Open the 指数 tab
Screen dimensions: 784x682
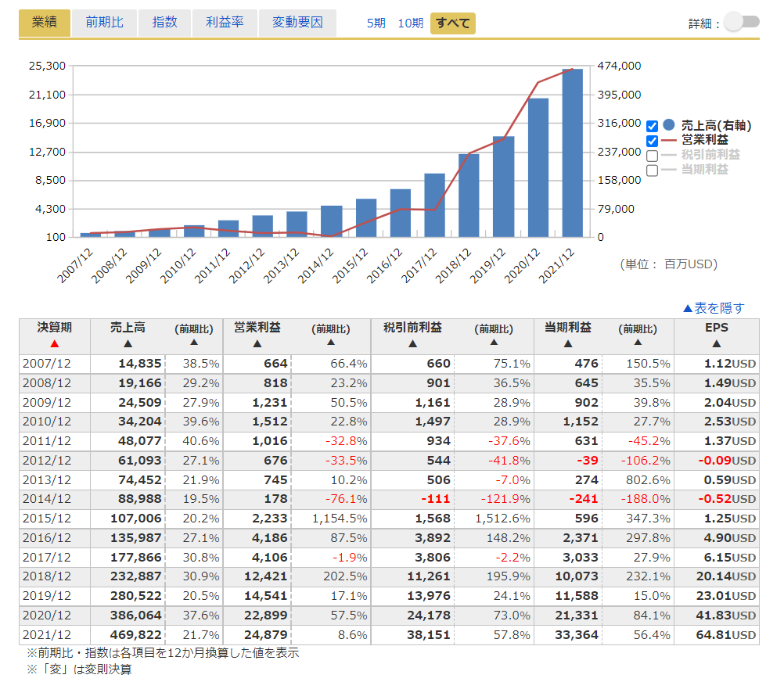click(165, 23)
